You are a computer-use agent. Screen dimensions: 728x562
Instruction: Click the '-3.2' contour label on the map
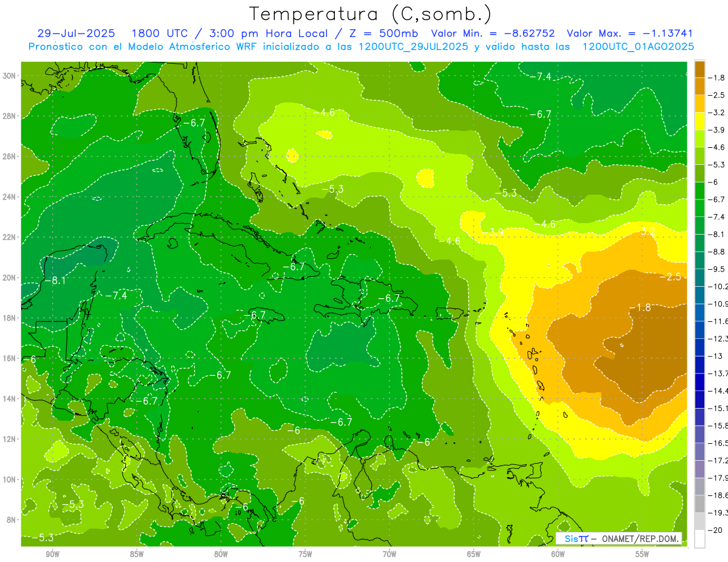coord(646,232)
